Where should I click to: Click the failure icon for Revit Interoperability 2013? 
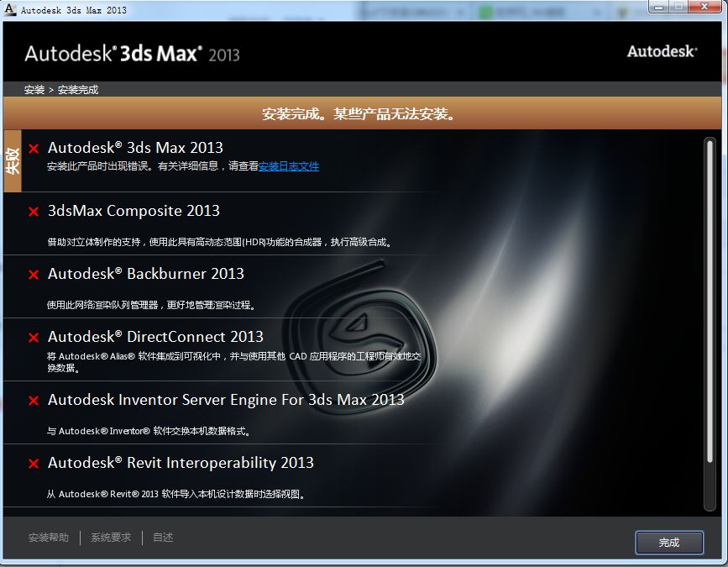pyautogui.click(x=34, y=464)
